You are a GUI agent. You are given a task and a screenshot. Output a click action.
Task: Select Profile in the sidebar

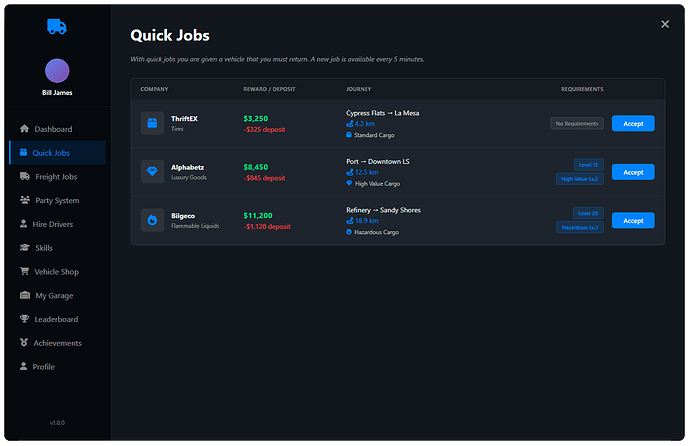[x=43, y=367]
